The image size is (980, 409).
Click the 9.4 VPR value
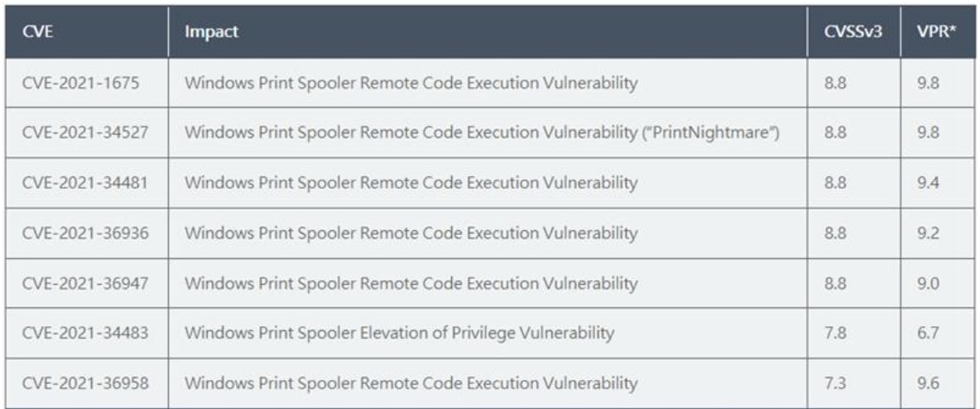928,183
